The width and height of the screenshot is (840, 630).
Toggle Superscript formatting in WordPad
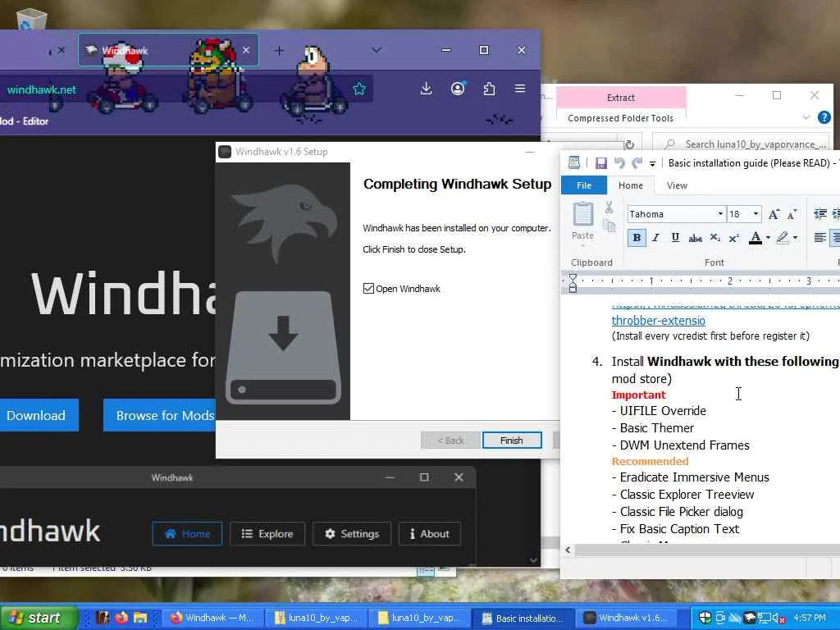[x=734, y=238]
